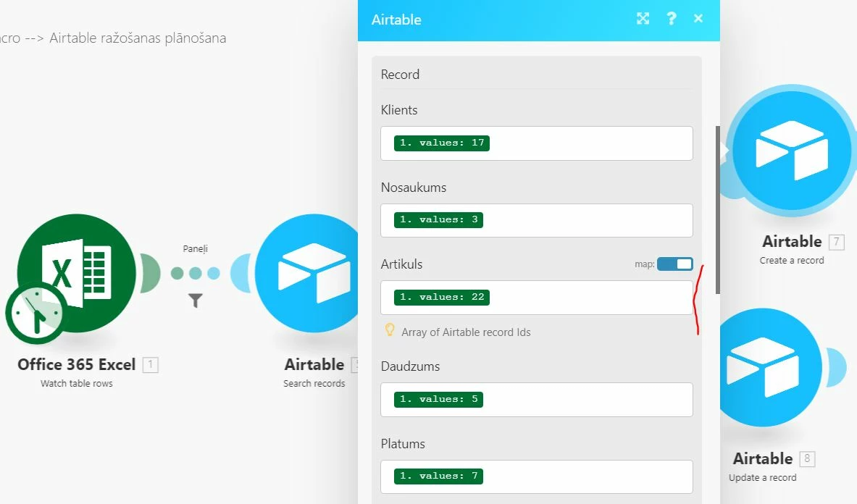Viewport: 857px width, 504px height.
Task: Click the 'Watch table rows' label
Action: click(x=77, y=383)
